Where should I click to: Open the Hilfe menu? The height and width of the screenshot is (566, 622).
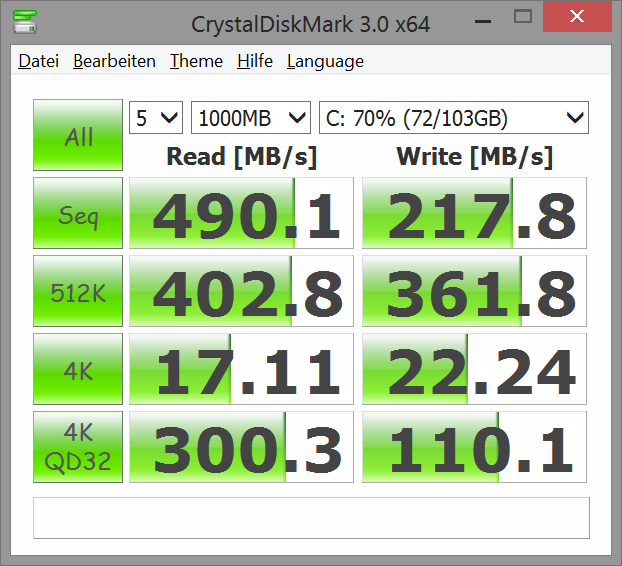[x=255, y=61]
